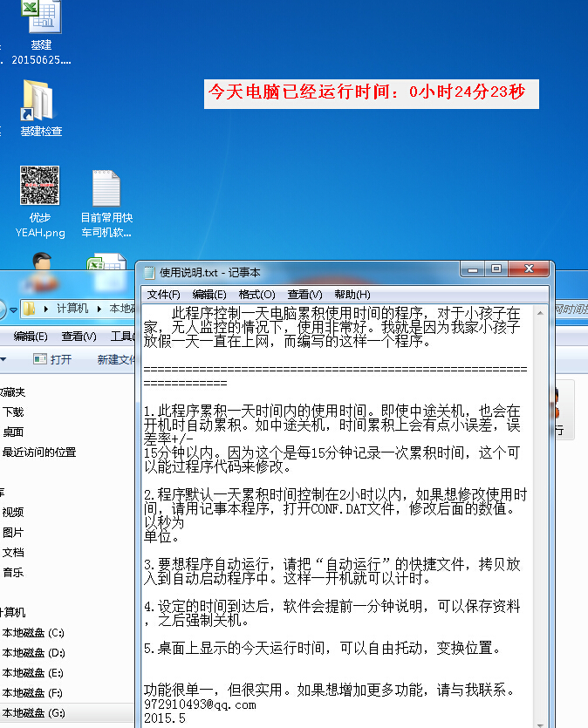Open the 格式(O) menu in Notepad
The image size is (588, 728).
click(x=256, y=295)
